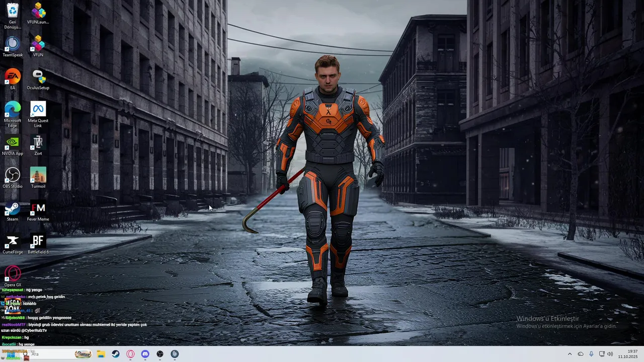The image size is (644, 362).
Task: Open File Explorer from the taskbar
Action: (101, 354)
